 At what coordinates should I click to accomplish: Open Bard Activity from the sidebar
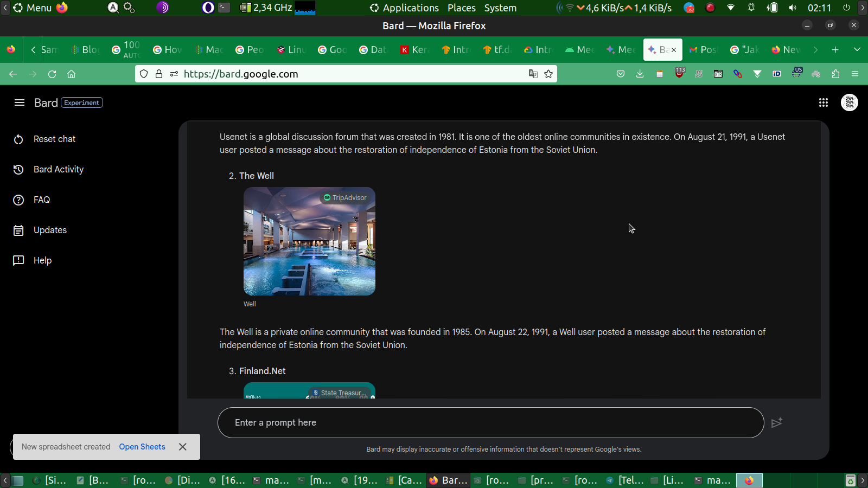click(x=59, y=170)
